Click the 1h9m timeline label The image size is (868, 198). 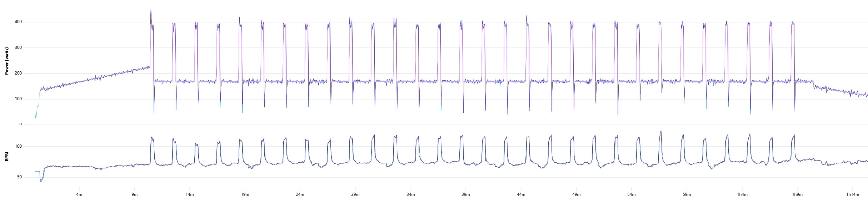(x=797, y=194)
